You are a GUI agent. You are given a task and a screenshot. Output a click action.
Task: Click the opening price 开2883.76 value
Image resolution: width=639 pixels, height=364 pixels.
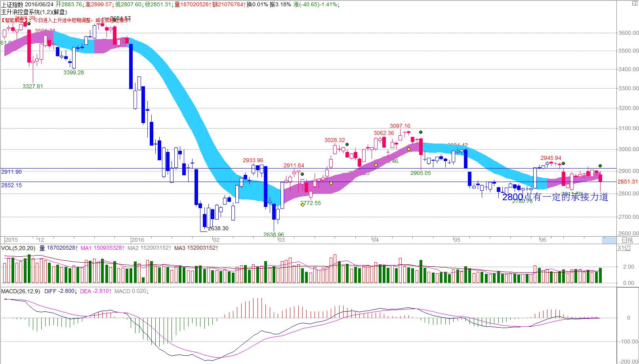point(70,4)
